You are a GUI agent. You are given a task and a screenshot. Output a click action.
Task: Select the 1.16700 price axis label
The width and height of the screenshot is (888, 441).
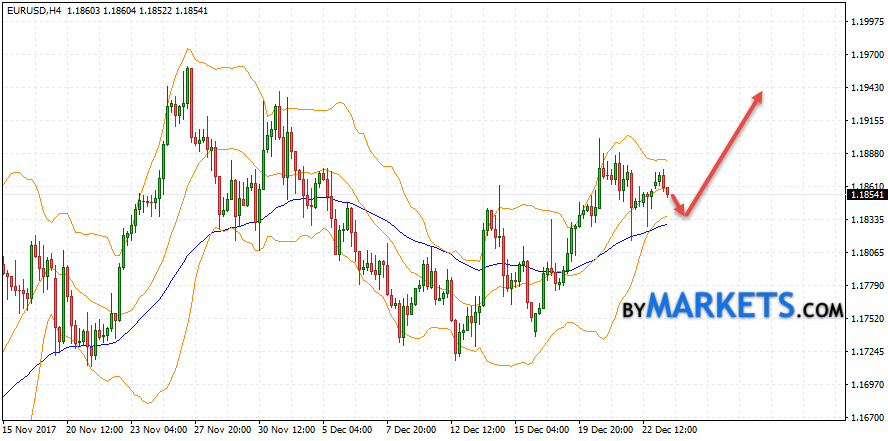coord(866,417)
